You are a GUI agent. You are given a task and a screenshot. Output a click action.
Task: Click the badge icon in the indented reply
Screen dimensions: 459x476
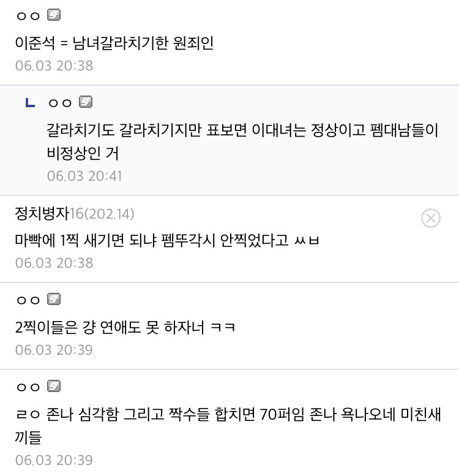86,102
